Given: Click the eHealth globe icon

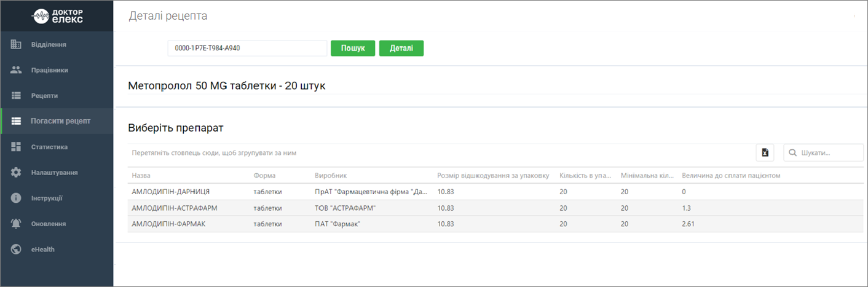Looking at the screenshot, I should [17, 250].
